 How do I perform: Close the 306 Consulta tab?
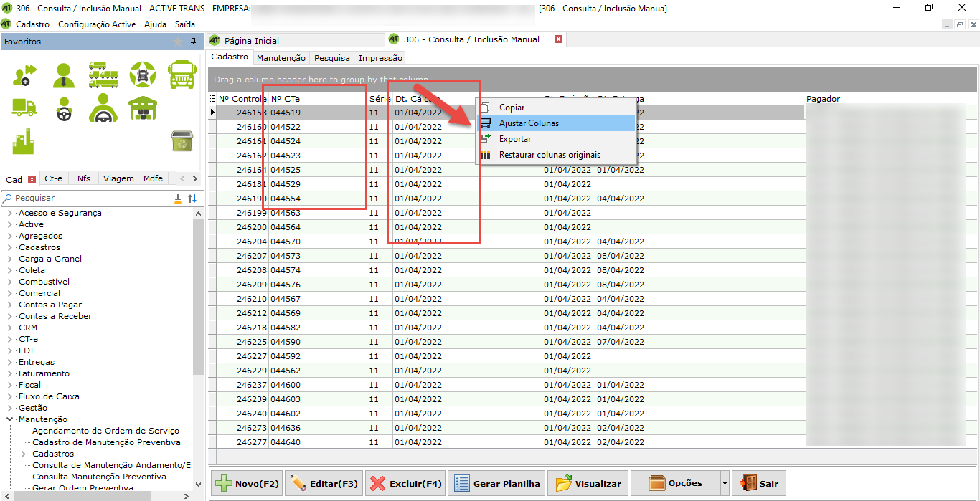click(558, 39)
